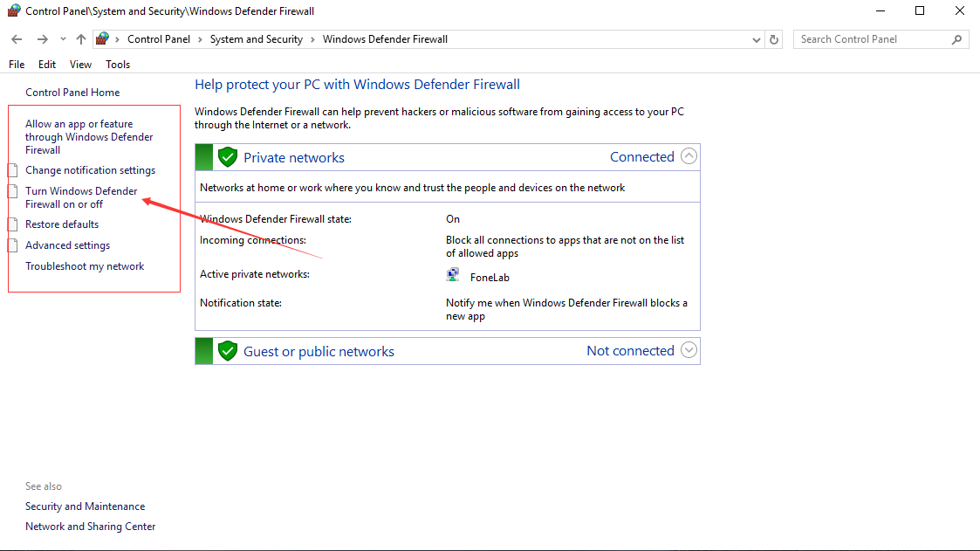Click shield icon beside Turn Windows Defender Firewall

point(12,190)
